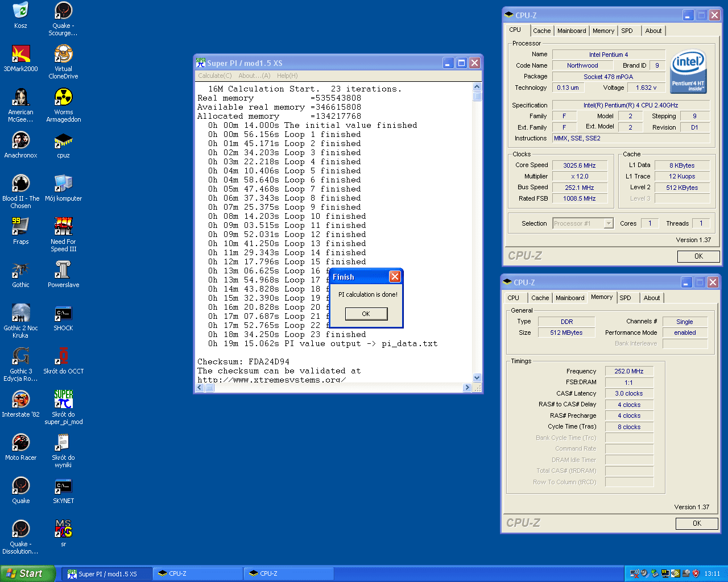Select Skrót do wyniki document icon
Viewport: 728px width, 582px height.
pos(63,451)
